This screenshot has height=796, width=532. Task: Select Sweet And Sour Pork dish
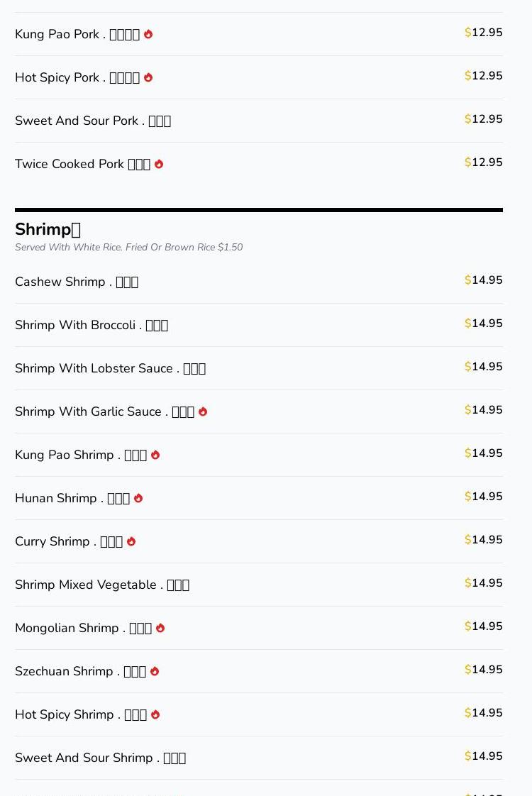pyautogui.click(x=259, y=121)
